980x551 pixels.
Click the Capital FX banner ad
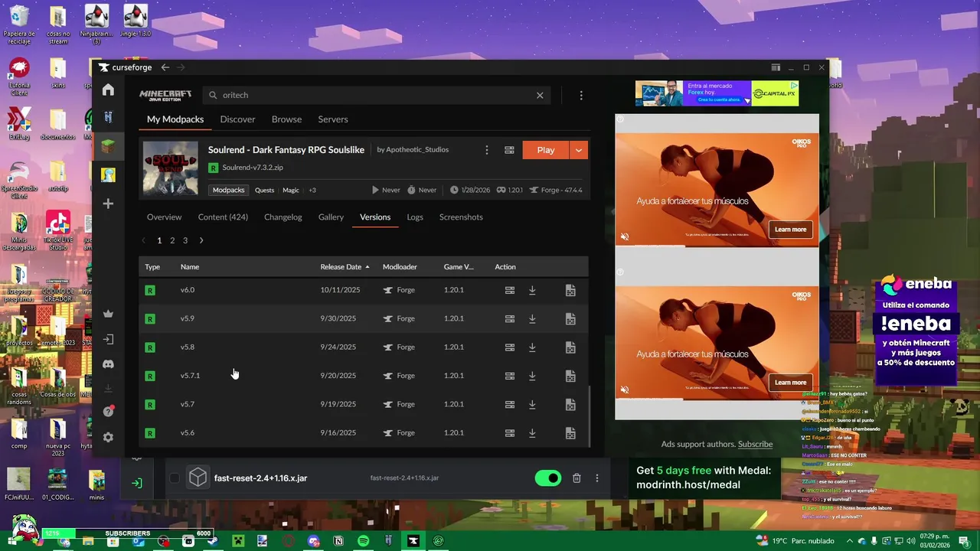pyautogui.click(x=717, y=93)
